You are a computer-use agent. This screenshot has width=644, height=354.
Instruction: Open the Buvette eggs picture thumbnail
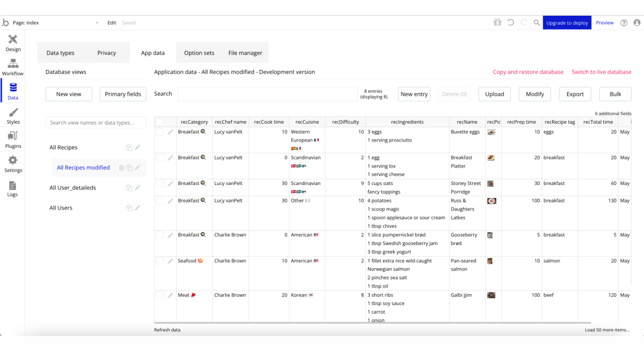tap(491, 132)
